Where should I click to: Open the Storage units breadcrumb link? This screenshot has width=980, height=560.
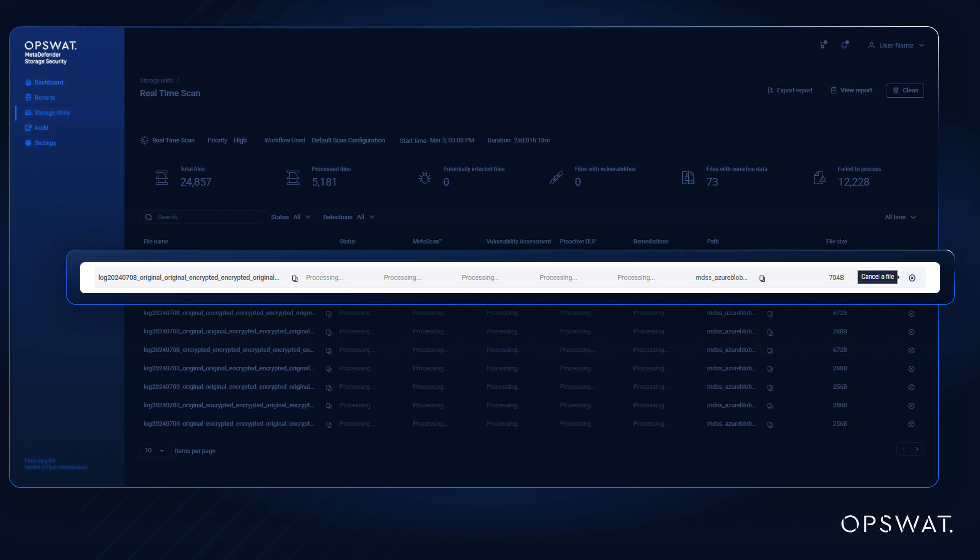[156, 81]
